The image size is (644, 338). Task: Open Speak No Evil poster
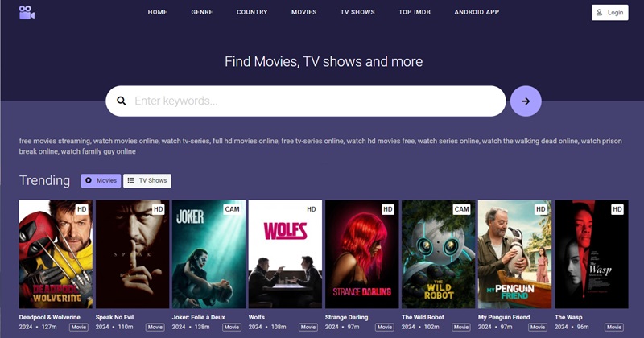tap(132, 254)
